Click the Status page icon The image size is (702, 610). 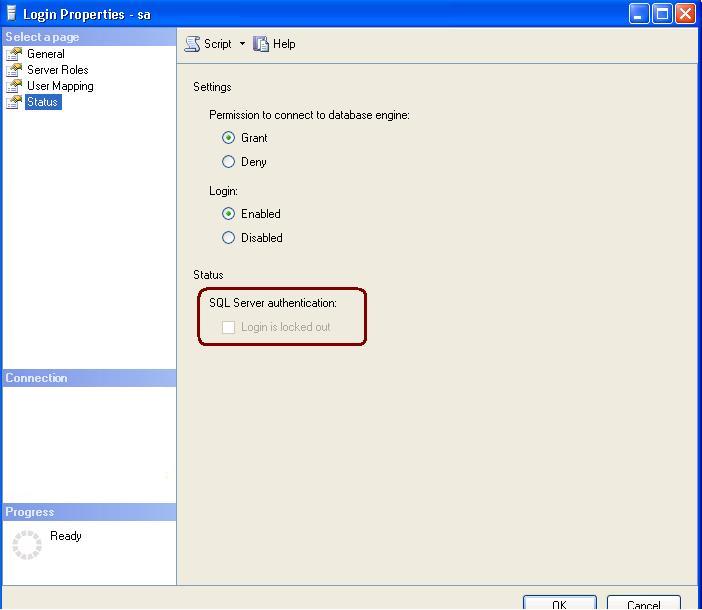coord(14,102)
